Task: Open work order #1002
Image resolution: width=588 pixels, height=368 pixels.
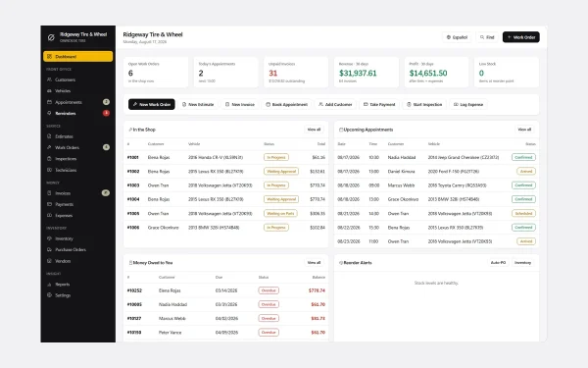Action: (x=225, y=171)
